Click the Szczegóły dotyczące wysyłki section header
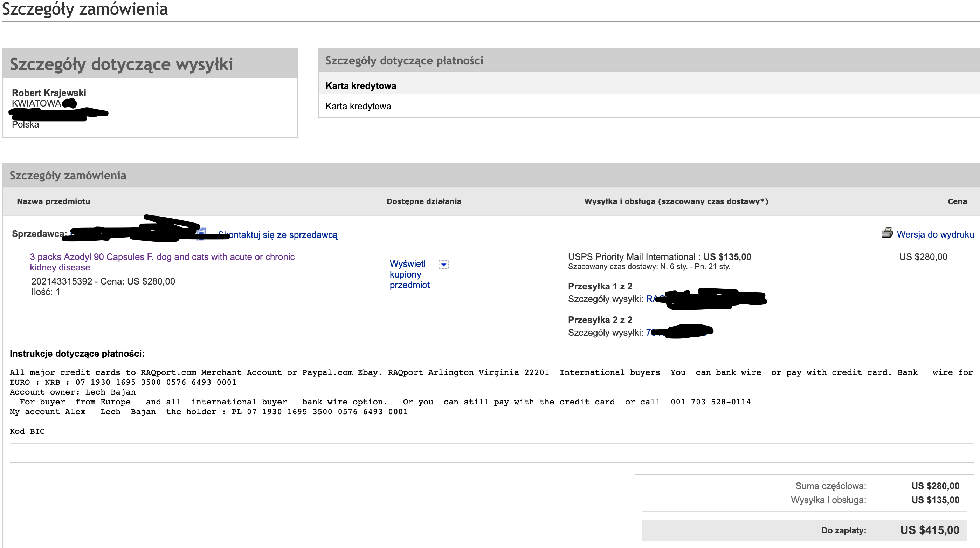The image size is (980, 548). [121, 64]
